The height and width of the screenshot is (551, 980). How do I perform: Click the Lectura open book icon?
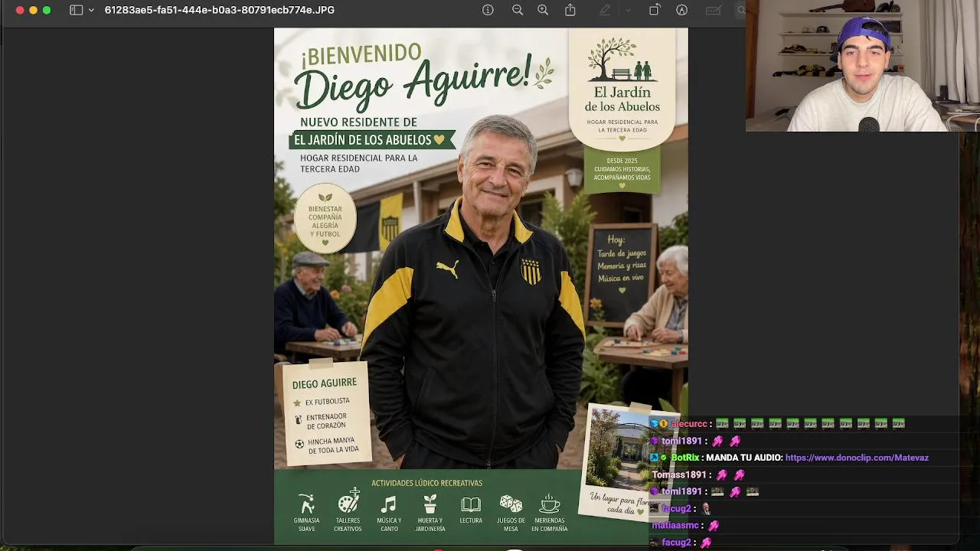(471, 504)
